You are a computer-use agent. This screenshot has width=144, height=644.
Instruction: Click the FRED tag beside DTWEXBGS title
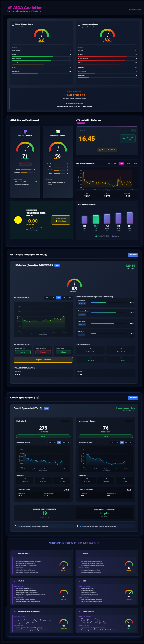(57, 266)
